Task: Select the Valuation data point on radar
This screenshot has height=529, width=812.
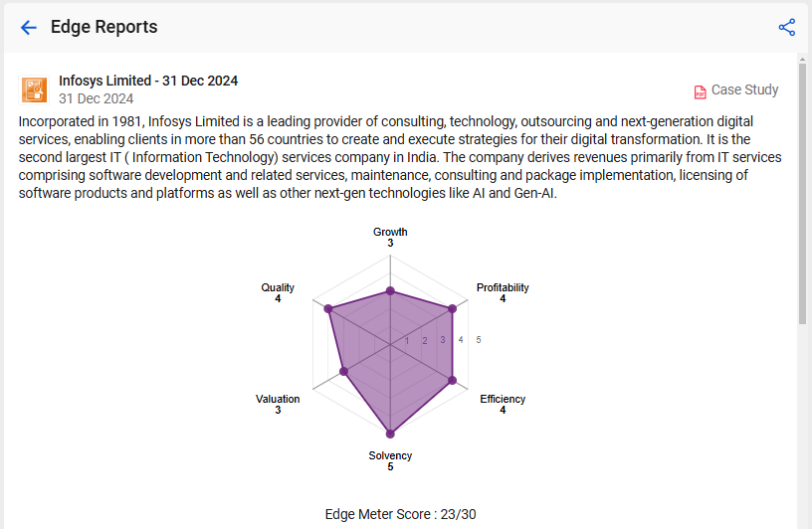Action: (x=344, y=371)
